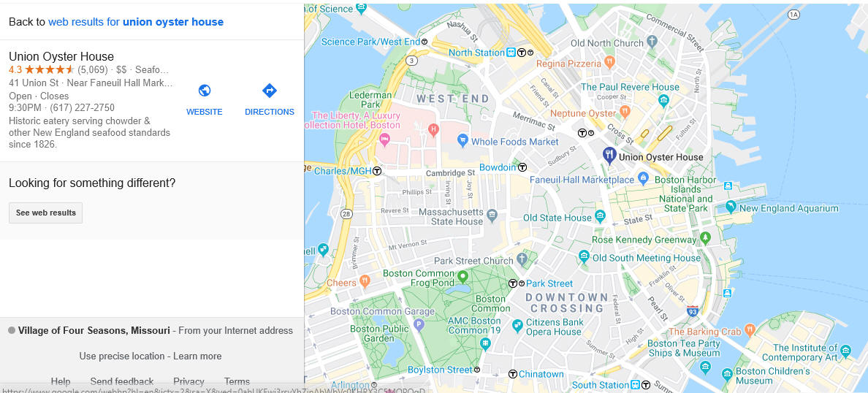Click the hospital H marker

point(433,130)
